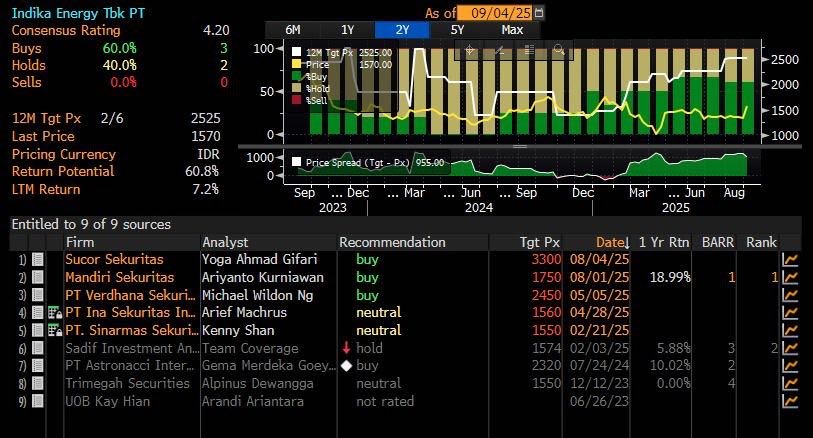Open the report document icon for Sucor Sekuritas
This screenshot has height=438, width=813.
pyautogui.click(x=37, y=259)
